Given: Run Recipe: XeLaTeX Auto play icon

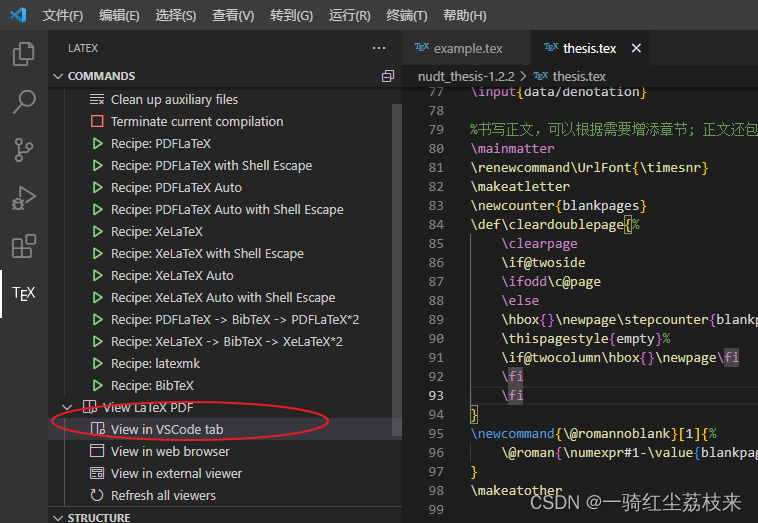Looking at the screenshot, I should 97,276.
